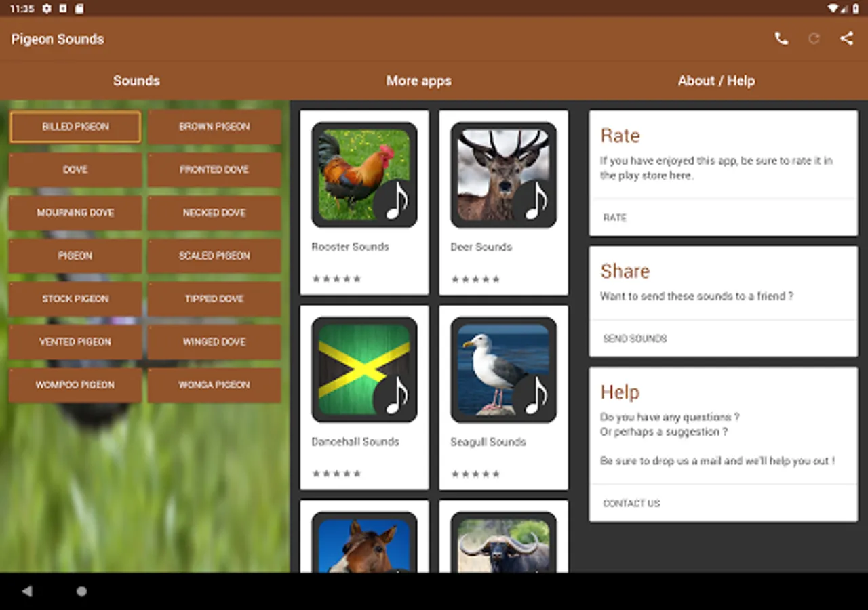868x610 pixels.
Task: Click the Deer Sounds title text
Action: pyautogui.click(x=481, y=247)
